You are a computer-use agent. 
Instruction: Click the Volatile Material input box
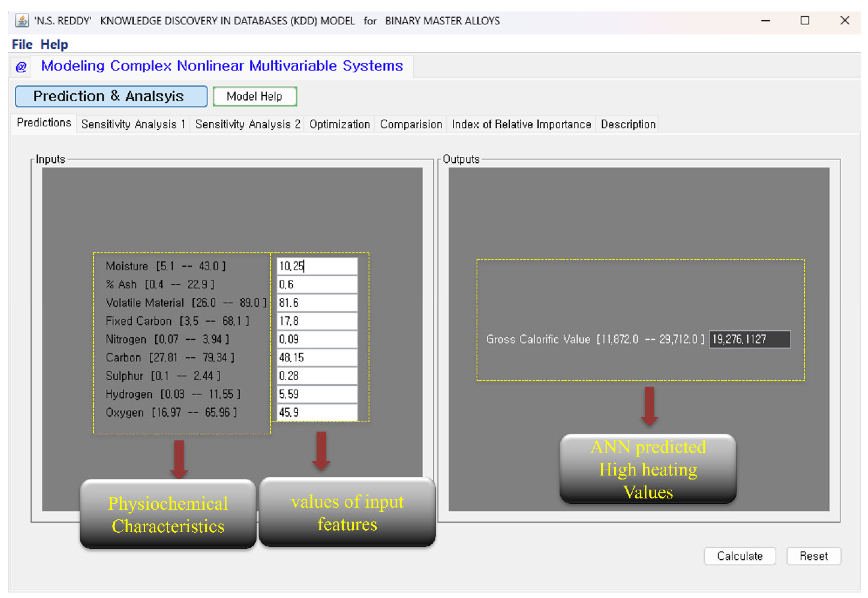click(317, 303)
